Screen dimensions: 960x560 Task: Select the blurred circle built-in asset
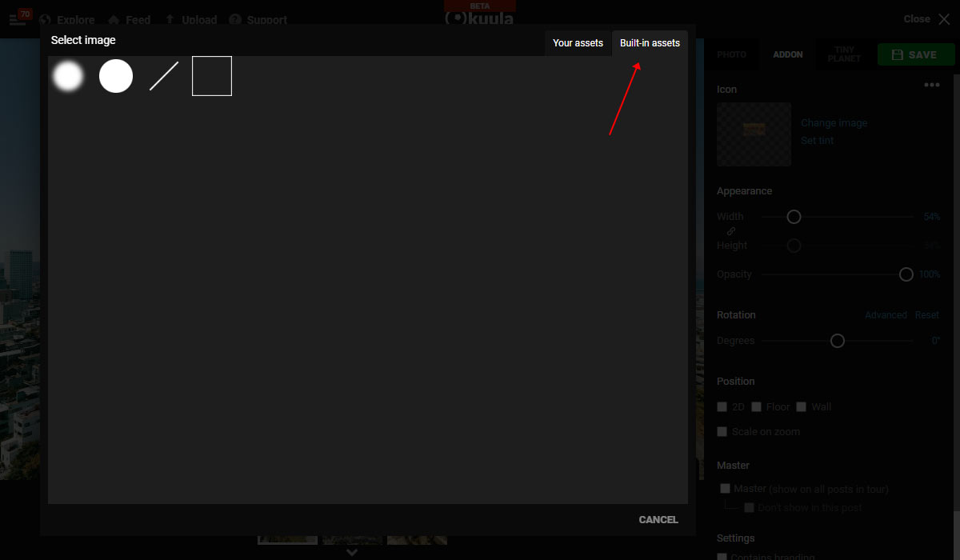coord(68,76)
